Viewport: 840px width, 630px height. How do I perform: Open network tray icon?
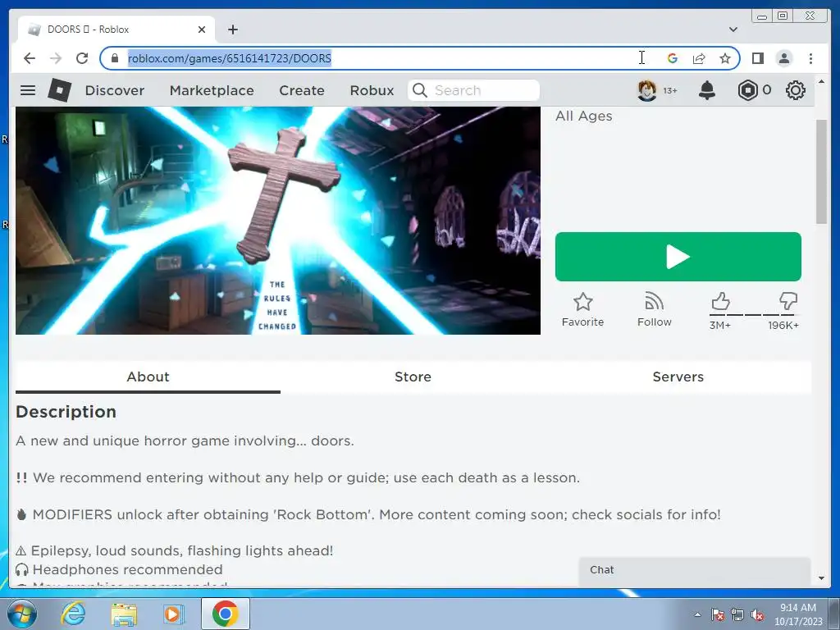click(x=737, y=614)
